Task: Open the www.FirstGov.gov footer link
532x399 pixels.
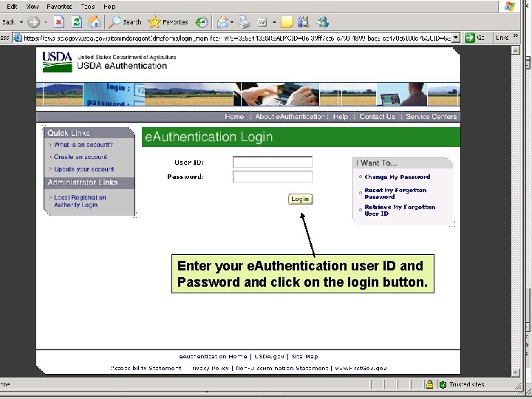Action: pos(361,368)
